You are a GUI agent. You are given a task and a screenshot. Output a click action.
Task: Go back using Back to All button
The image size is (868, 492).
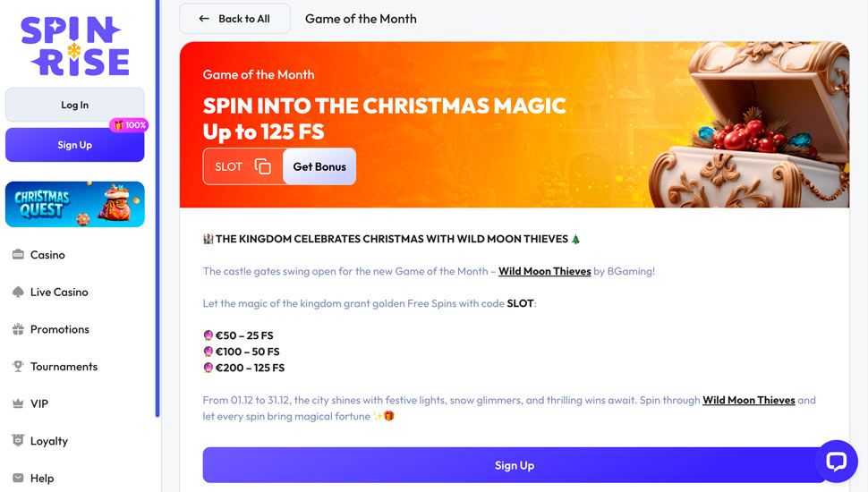click(x=234, y=19)
